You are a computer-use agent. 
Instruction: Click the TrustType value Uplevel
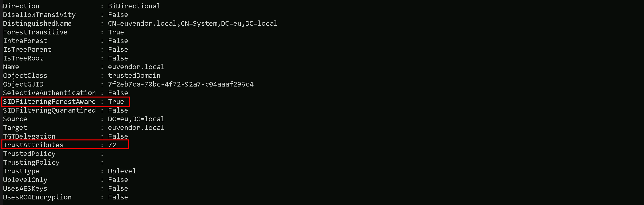[x=122, y=171]
